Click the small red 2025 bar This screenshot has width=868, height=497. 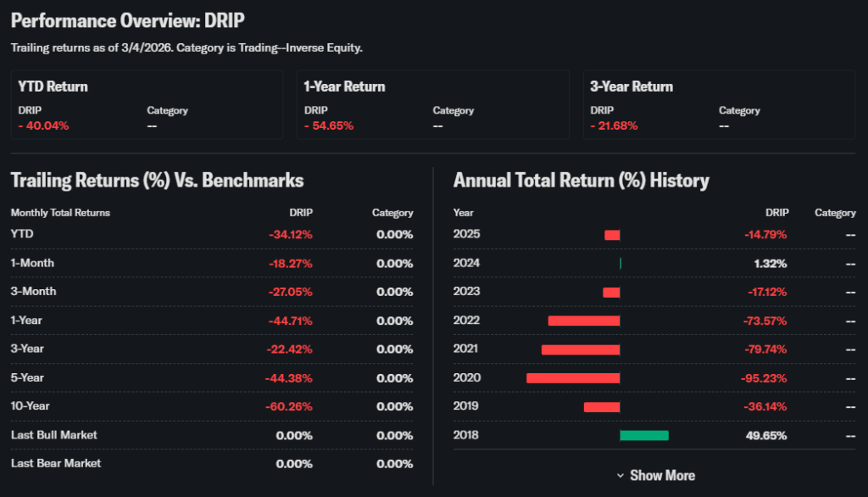click(x=612, y=234)
